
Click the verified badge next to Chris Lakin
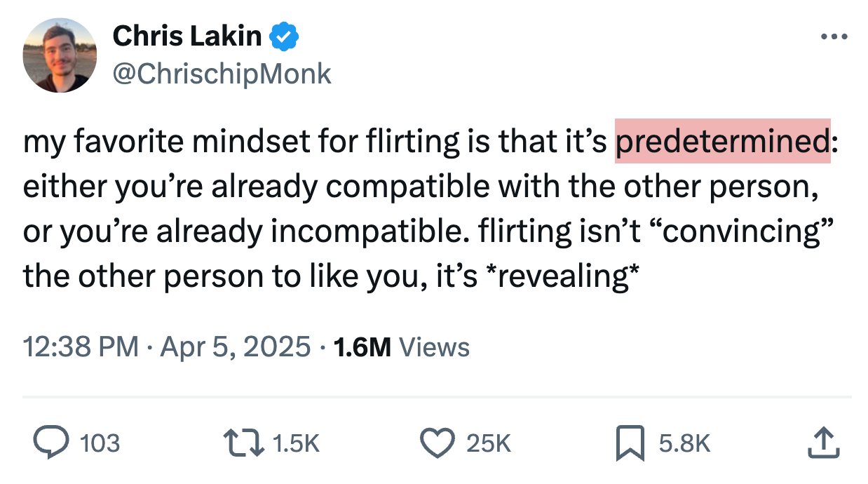point(283,36)
